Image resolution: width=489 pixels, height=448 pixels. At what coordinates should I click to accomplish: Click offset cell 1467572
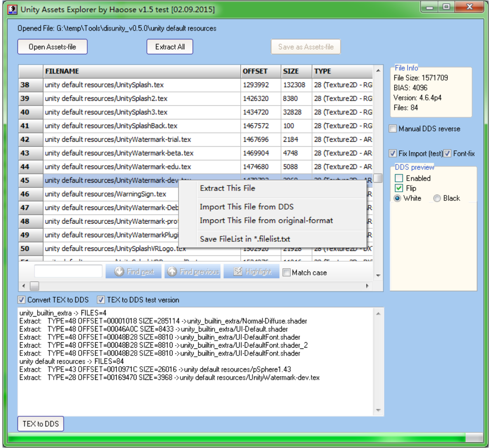coord(261,126)
